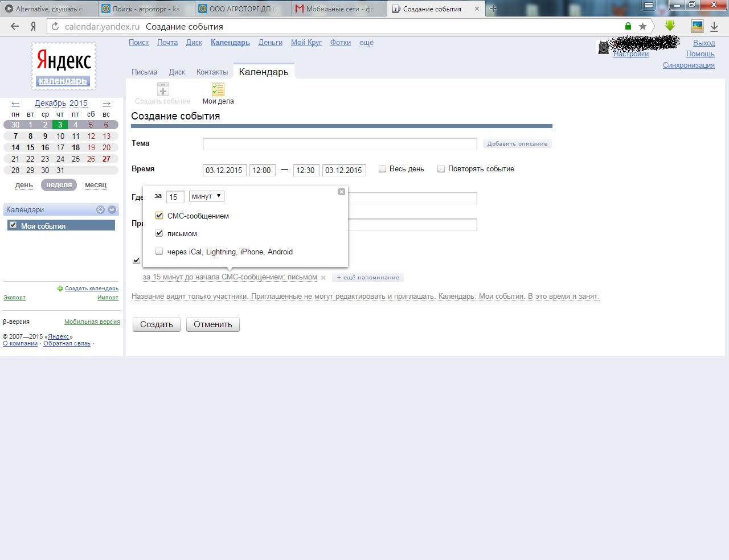Select день view
Image resolution: width=729 pixels, height=560 pixels.
pyautogui.click(x=24, y=185)
